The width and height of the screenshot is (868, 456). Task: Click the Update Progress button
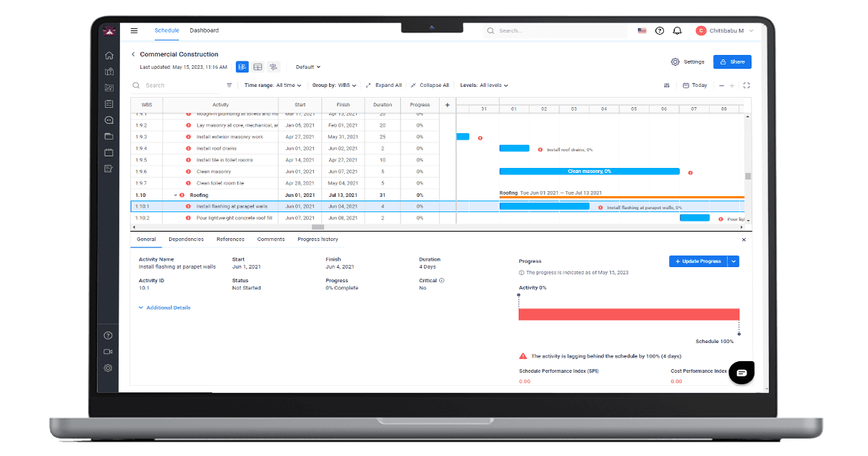tap(699, 261)
